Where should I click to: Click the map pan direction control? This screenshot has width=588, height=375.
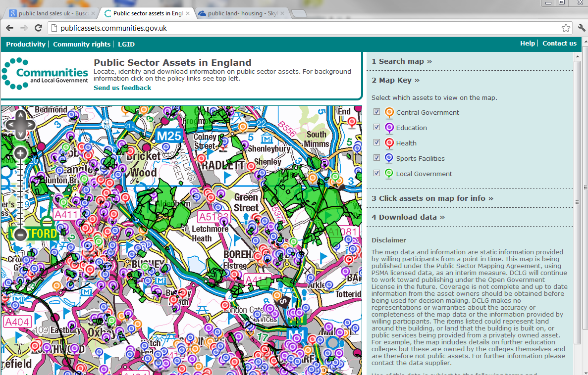[20, 125]
